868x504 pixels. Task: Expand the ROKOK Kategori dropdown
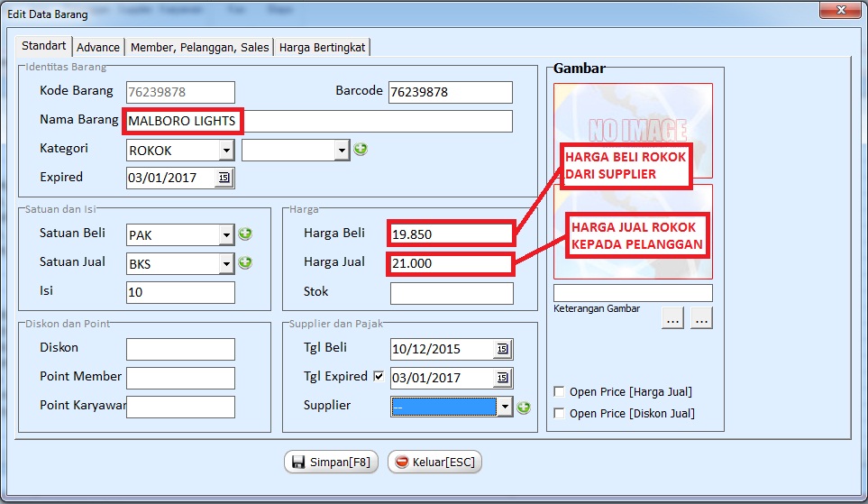pyautogui.click(x=226, y=151)
